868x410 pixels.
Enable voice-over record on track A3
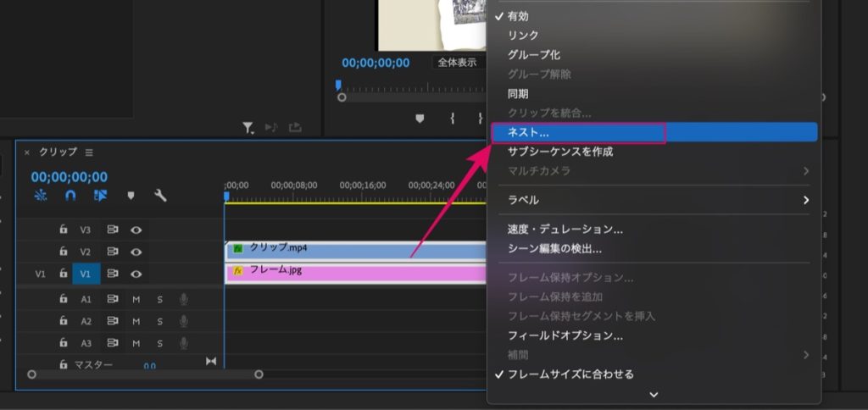184,344
